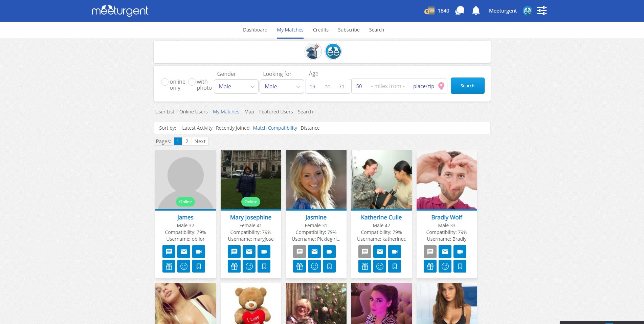Click the credits coins icon
Image resolution: width=644 pixels, height=324 pixels.
[x=429, y=11]
